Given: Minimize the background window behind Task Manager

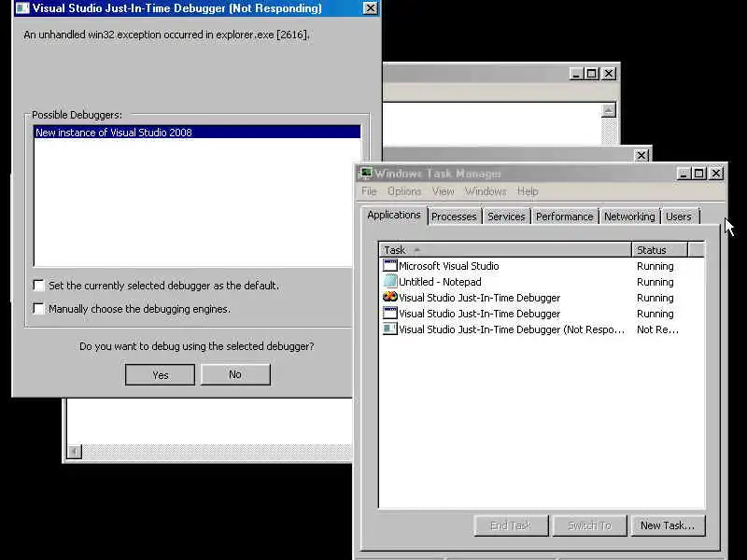Looking at the screenshot, I should click(576, 74).
